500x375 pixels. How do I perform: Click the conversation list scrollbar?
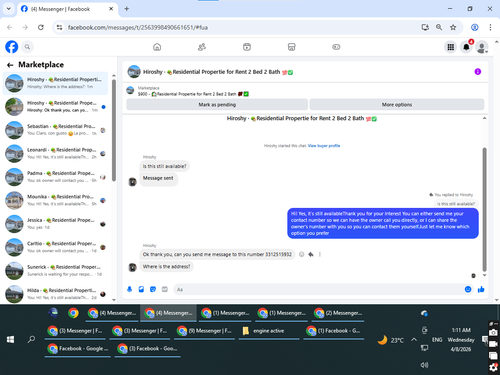(x=114, y=130)
